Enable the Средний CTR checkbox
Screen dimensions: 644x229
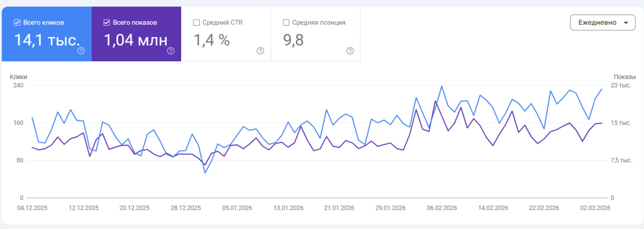point(196,23)
